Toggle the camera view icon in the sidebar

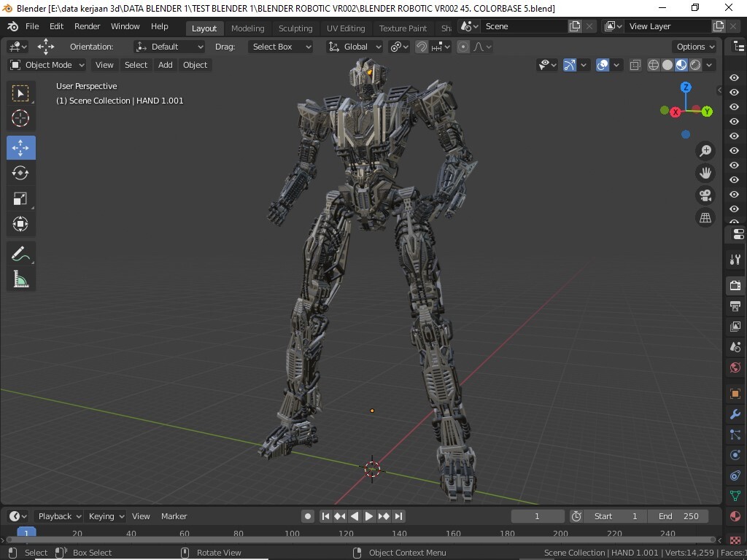705,195
